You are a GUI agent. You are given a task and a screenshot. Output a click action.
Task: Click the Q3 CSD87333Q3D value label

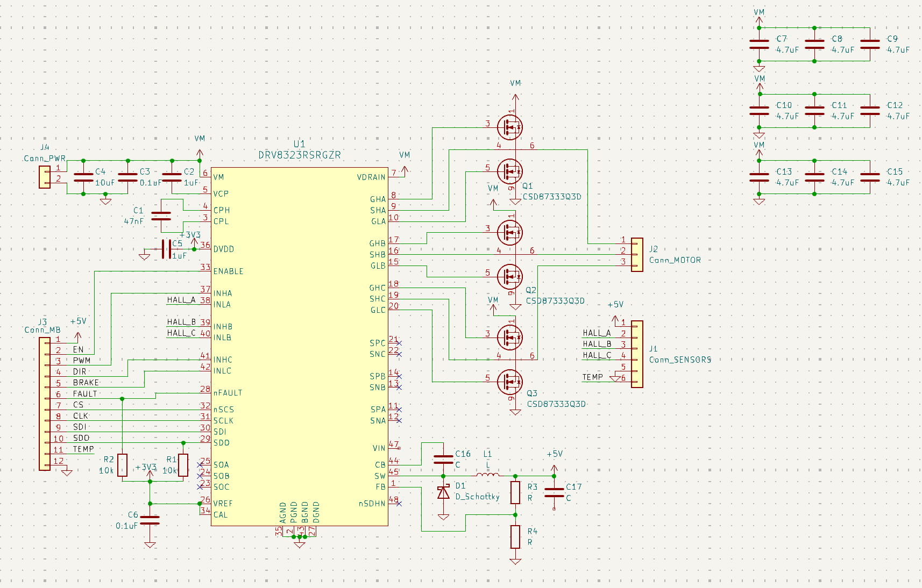(556, 404)
